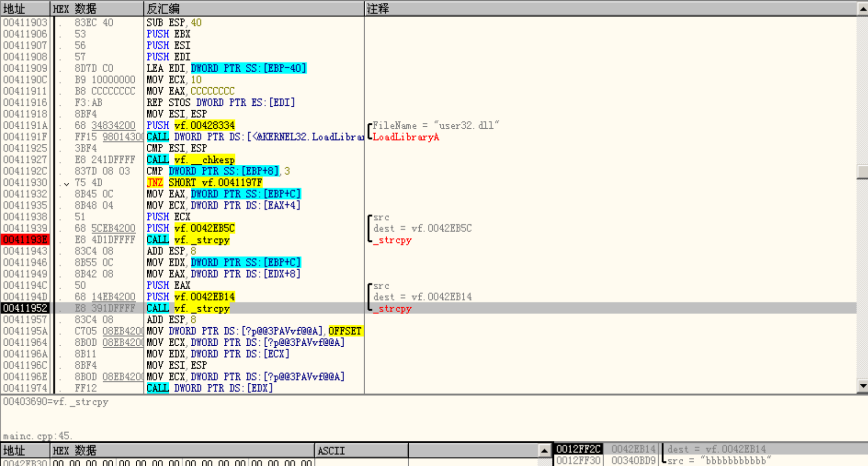Select the REP STOS instruction

pyautogui.click(x=220, y=103)
